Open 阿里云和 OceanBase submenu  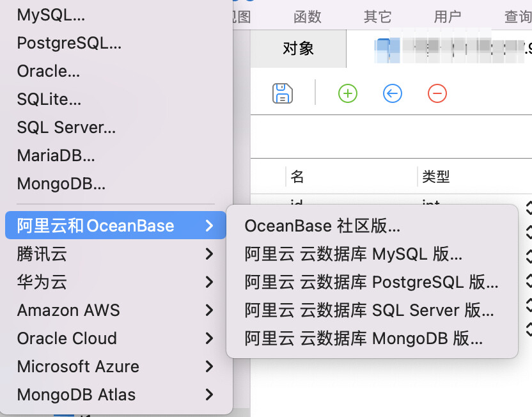[115, 225]
